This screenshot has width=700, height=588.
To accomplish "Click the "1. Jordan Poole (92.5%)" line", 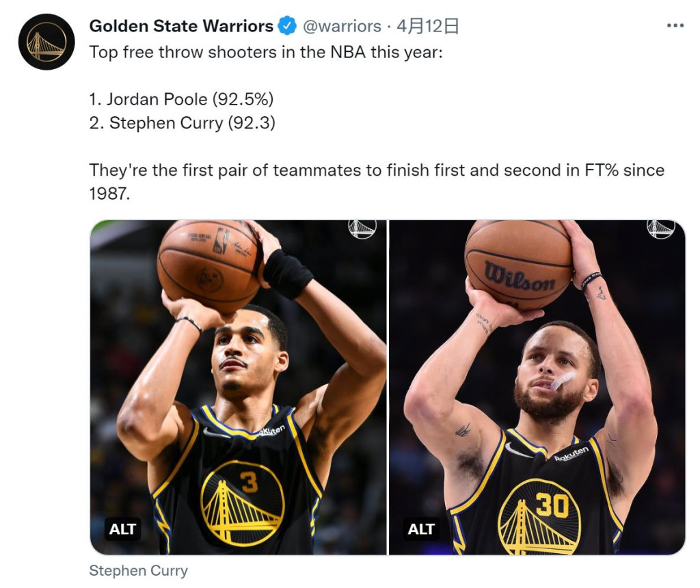I will coord(181,99).
